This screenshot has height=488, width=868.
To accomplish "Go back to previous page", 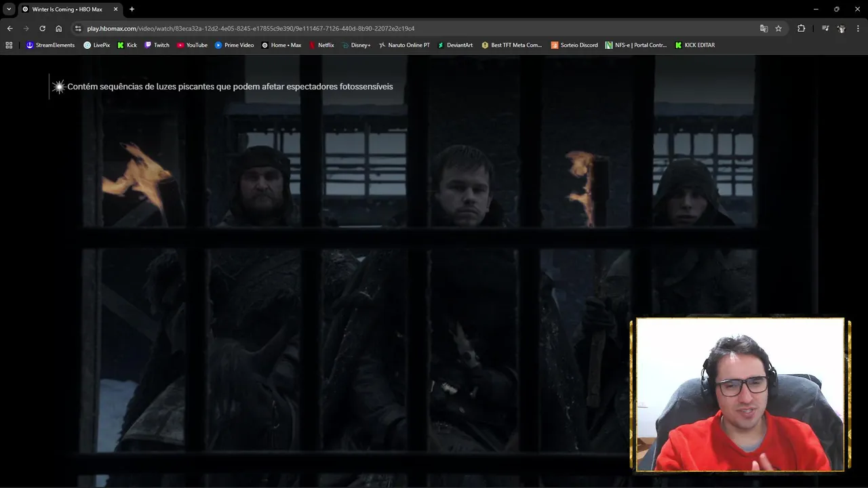I will [x=9, y=28].
